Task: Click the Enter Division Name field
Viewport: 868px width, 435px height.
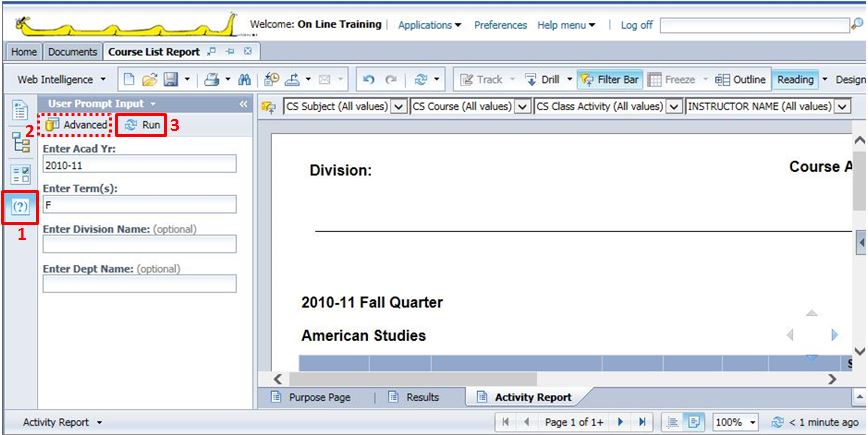Action: (x=140, y=244)
